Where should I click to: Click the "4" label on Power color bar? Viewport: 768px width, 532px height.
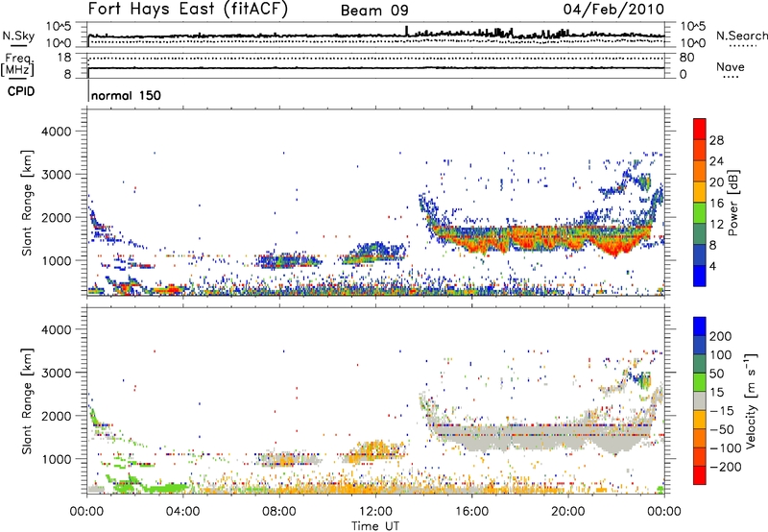click(x=712, y=266)
